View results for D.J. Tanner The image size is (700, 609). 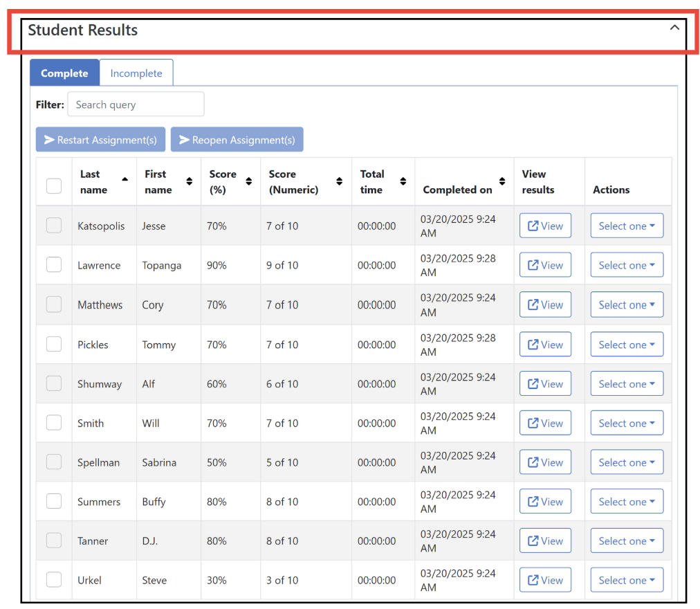(545, 540)
